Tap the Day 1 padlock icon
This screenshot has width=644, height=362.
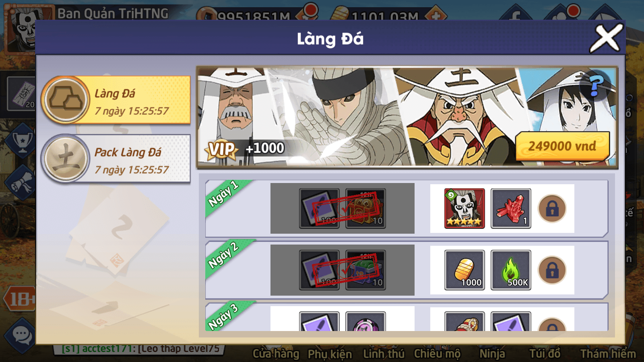pos(552,209)
